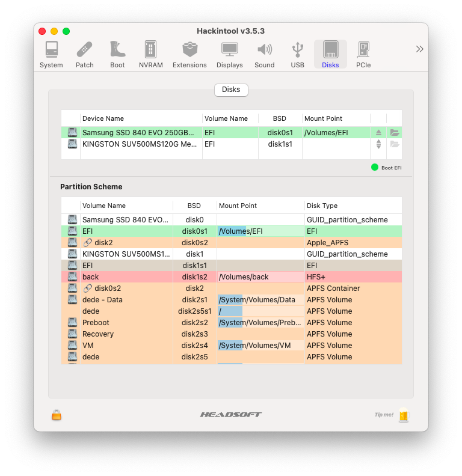Expand the toolbar overflow chevron

(x=419, y=49)
